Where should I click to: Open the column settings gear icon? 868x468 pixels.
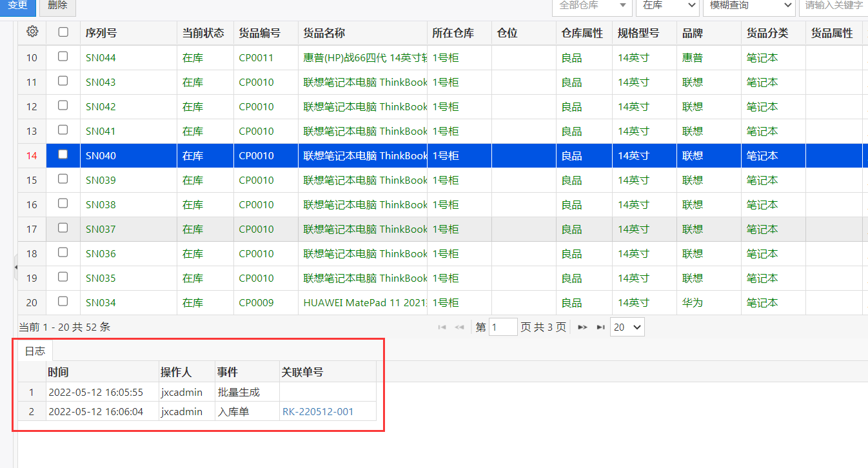point(32,32)
